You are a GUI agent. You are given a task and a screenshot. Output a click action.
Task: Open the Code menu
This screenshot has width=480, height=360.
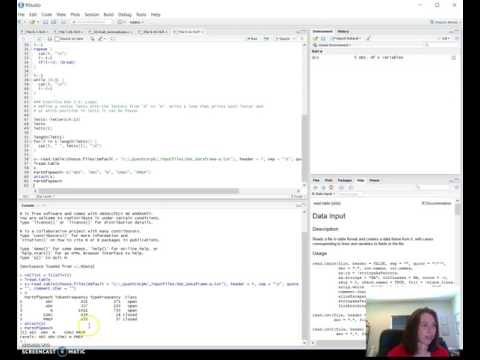coord(47,14)
